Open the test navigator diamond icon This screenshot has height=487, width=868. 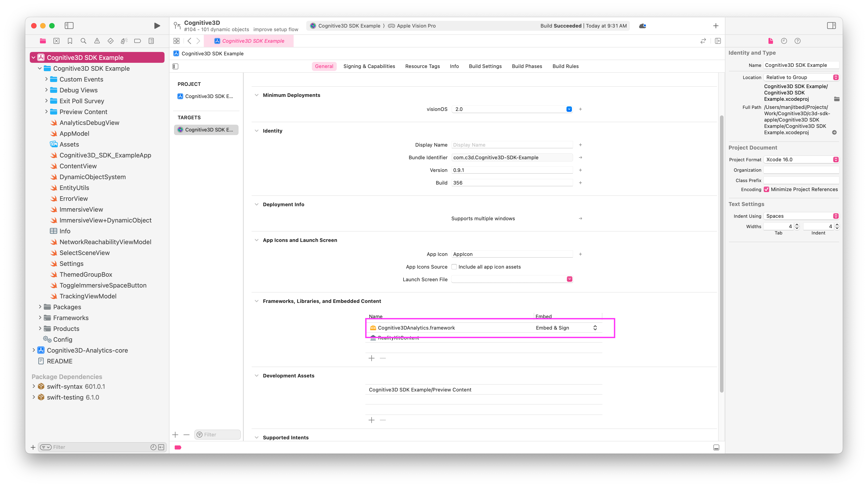click(111, 41)
